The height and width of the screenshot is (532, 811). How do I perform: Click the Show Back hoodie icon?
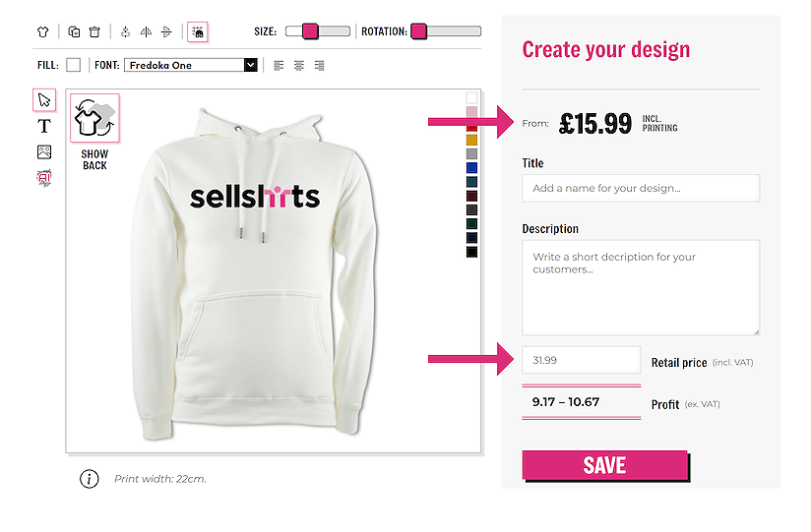coord(94,119)
